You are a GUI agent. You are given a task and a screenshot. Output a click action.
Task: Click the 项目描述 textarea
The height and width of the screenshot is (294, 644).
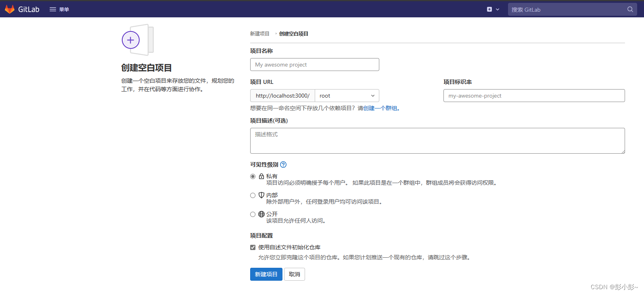click(437, 141)
